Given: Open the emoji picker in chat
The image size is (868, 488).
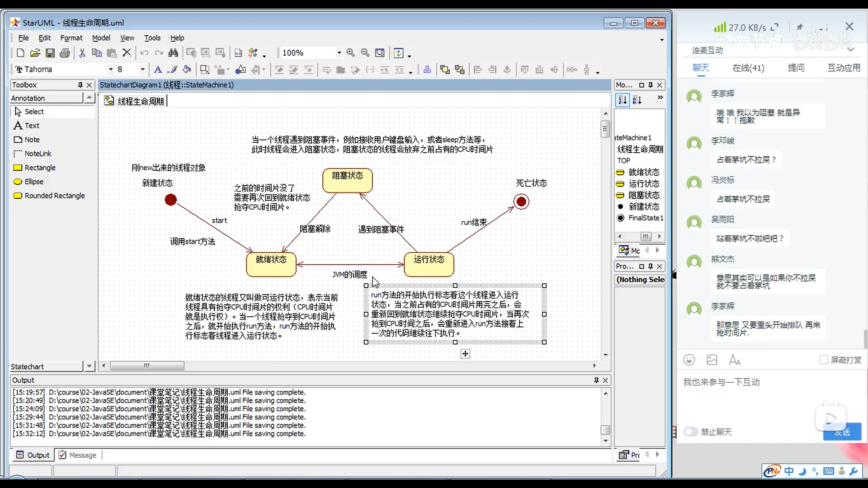Looking at the screenshot, I should tap(689, 360).
